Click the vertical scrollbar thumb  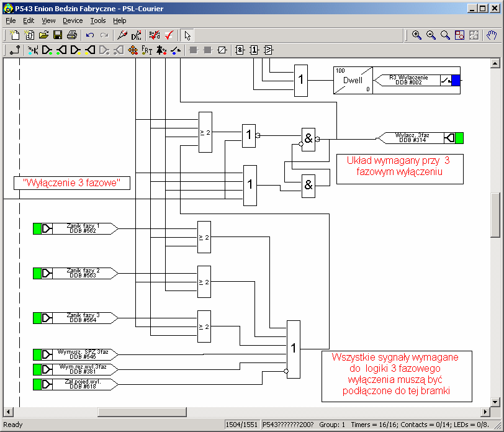(495, 215)
